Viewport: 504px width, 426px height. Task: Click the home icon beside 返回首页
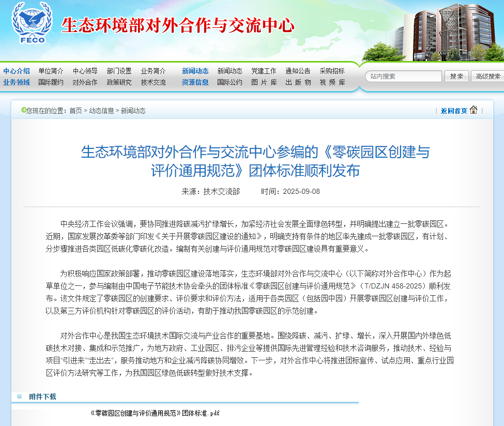pos(474,110)
